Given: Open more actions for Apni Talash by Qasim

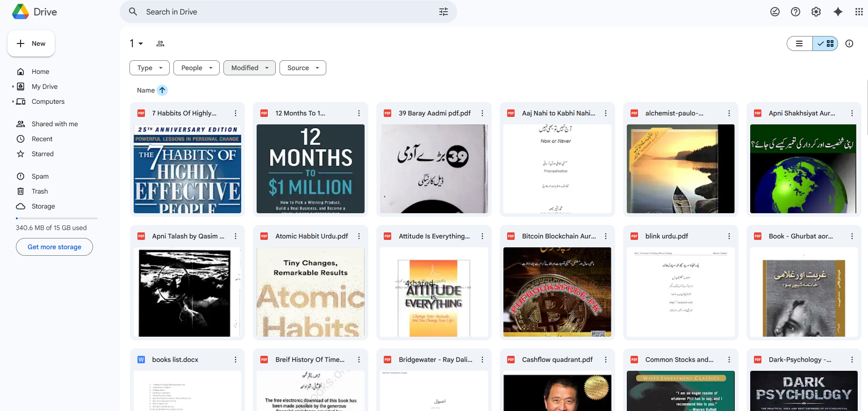Looking at the screenshot, I should coord(236,236).
